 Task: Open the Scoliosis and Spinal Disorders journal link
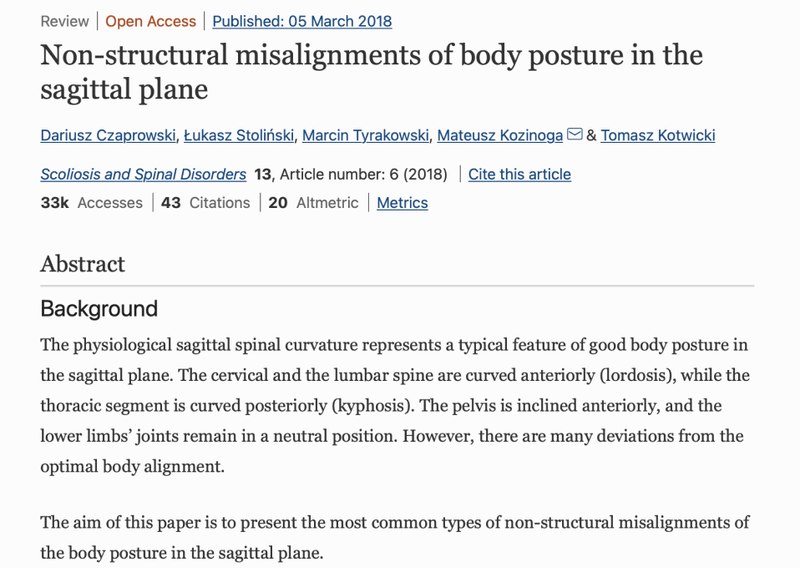[143, 175]
